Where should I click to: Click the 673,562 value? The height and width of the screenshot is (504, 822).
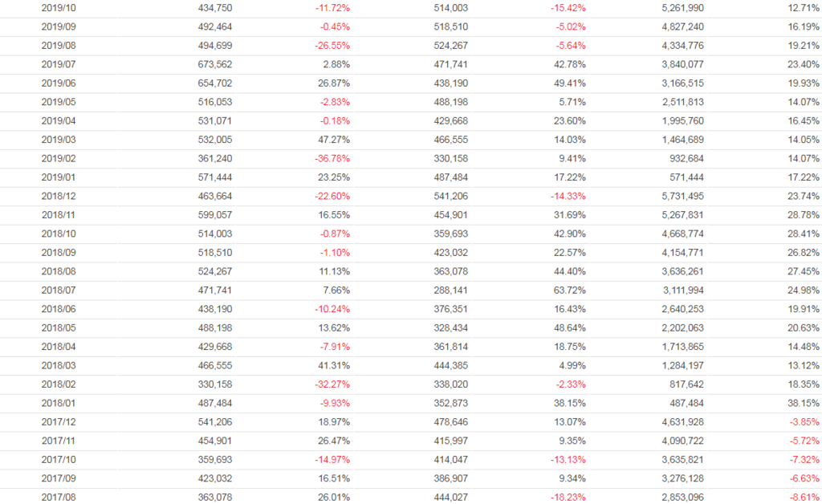215,64
